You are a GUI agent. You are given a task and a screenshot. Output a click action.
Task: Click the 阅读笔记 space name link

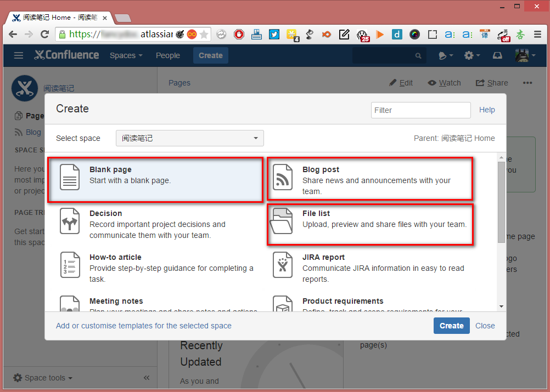(59, 88)
